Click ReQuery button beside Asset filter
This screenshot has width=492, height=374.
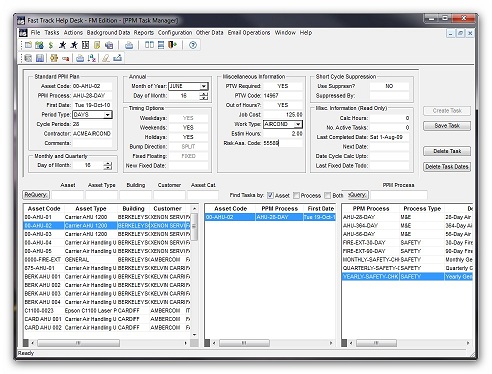tap(36, 195)
